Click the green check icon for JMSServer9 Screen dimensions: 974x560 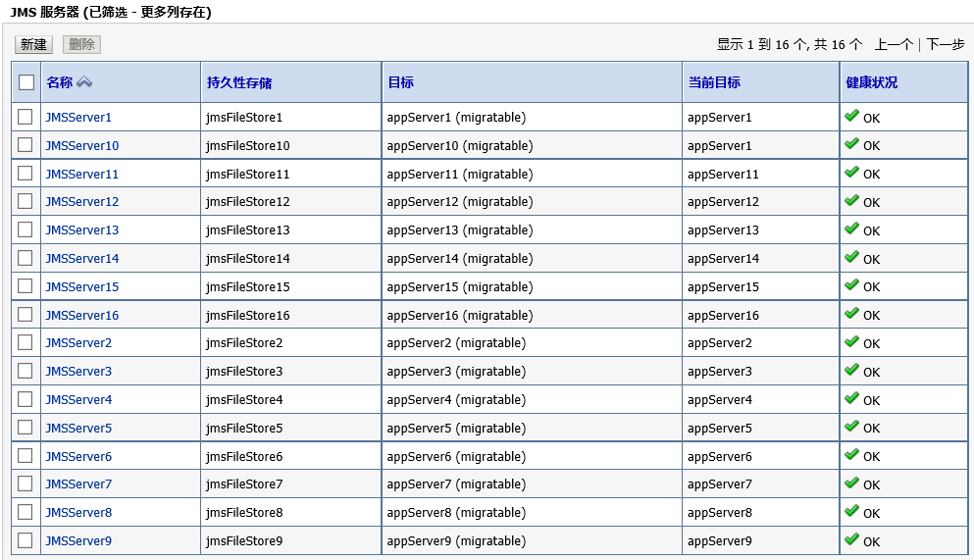(851, 538)
